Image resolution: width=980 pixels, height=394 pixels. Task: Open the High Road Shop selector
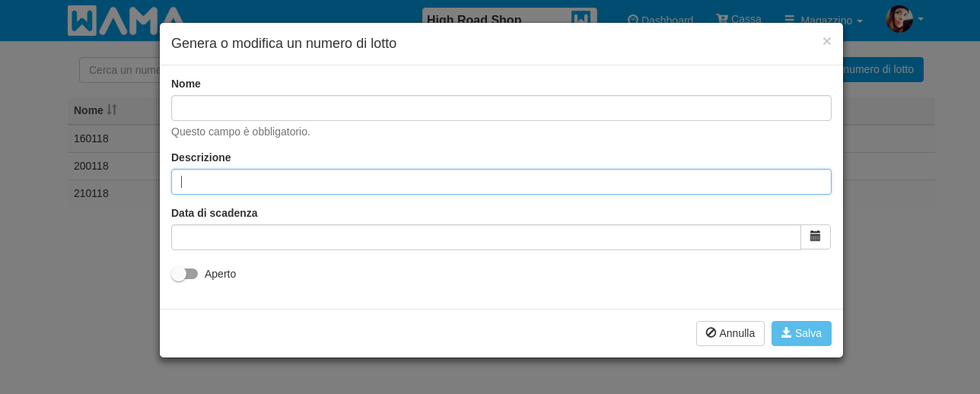(x=509, y=21)
